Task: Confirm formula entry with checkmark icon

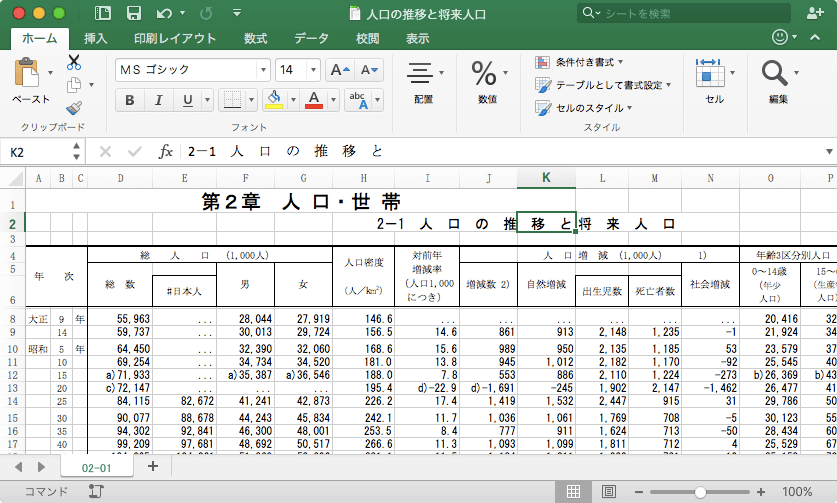Action: click(x=135, y=152)
